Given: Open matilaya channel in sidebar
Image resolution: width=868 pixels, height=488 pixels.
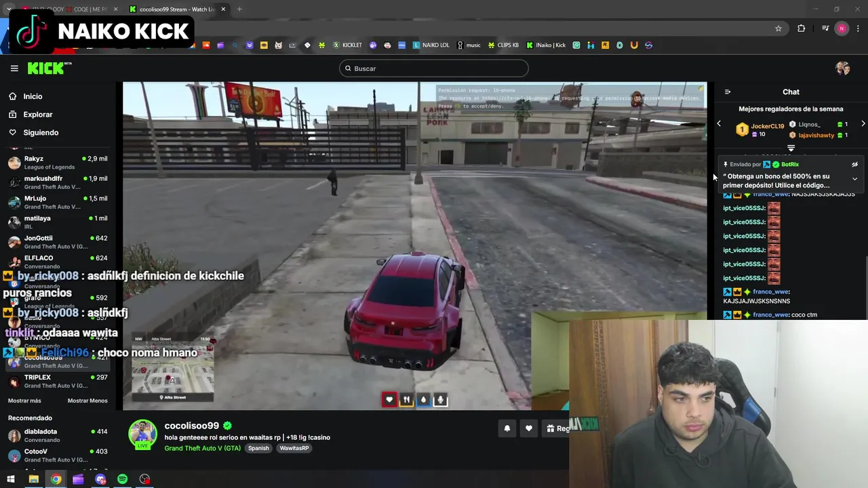Looking at the screenshot, I should 57,222.
